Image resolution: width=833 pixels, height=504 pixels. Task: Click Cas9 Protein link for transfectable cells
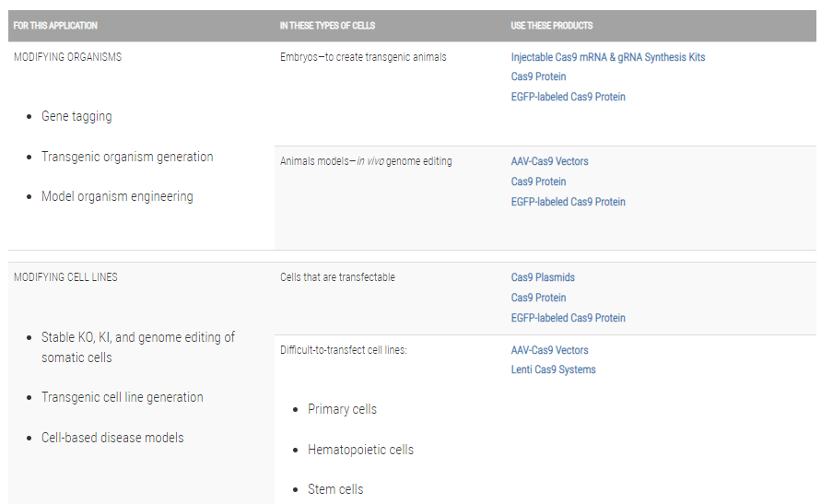point(538,298)
